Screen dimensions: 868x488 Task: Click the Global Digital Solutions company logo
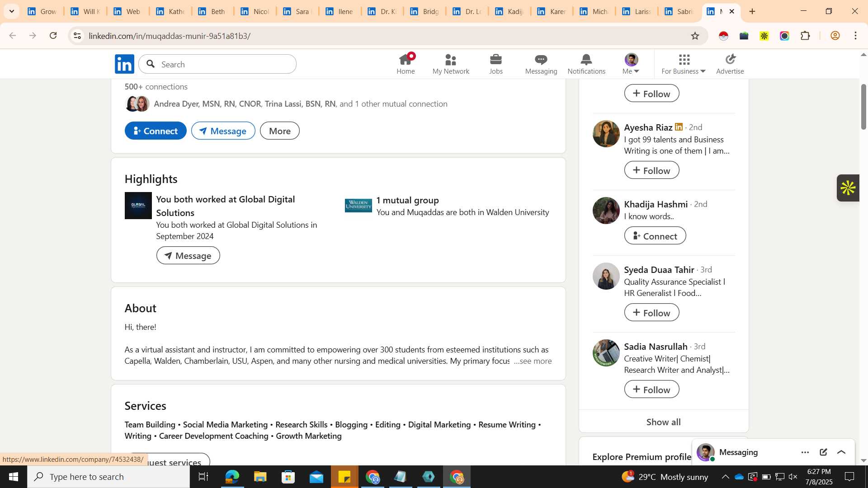pyautogui.click(x=138, y=206)
